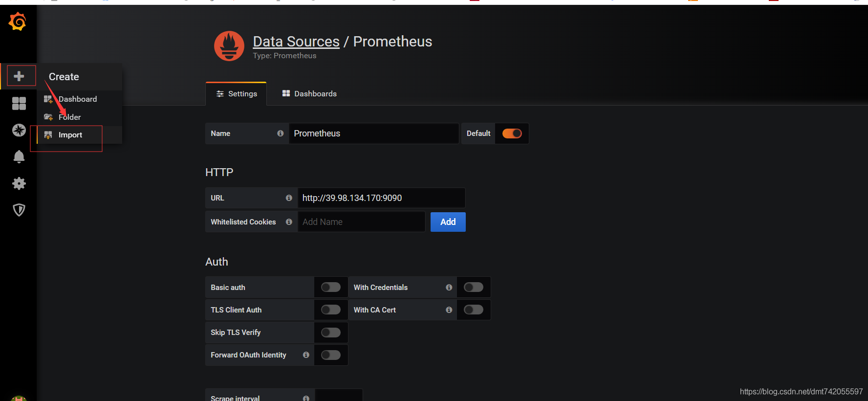Click the Prometheus flame logo
Screen dimensions: 868x401
coord(229,46)
